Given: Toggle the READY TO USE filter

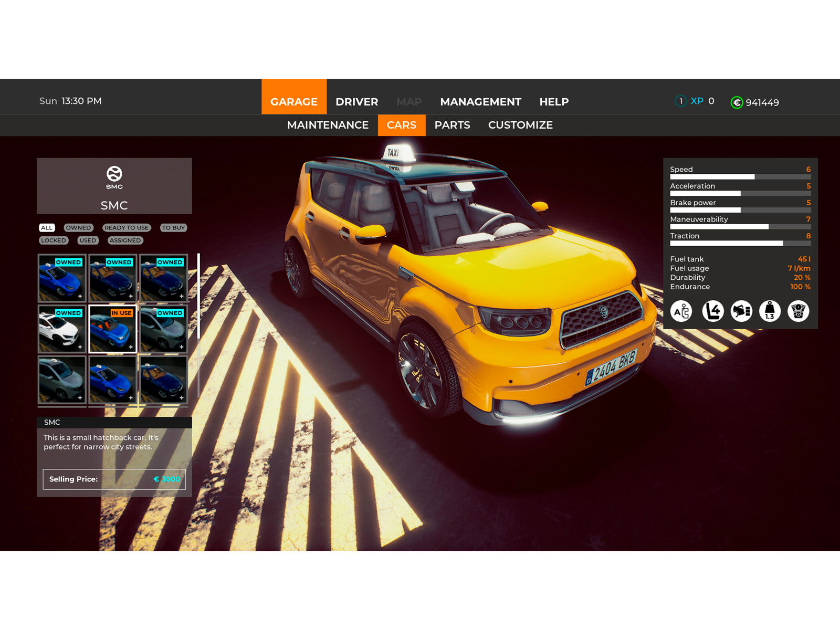Looking at the screenshot, I should click(x=127, y=228).
